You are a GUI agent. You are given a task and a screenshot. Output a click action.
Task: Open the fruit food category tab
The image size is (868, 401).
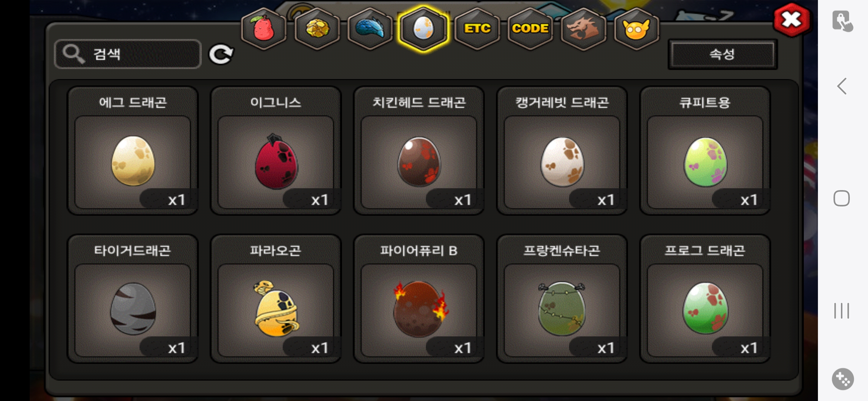[264, 29]
